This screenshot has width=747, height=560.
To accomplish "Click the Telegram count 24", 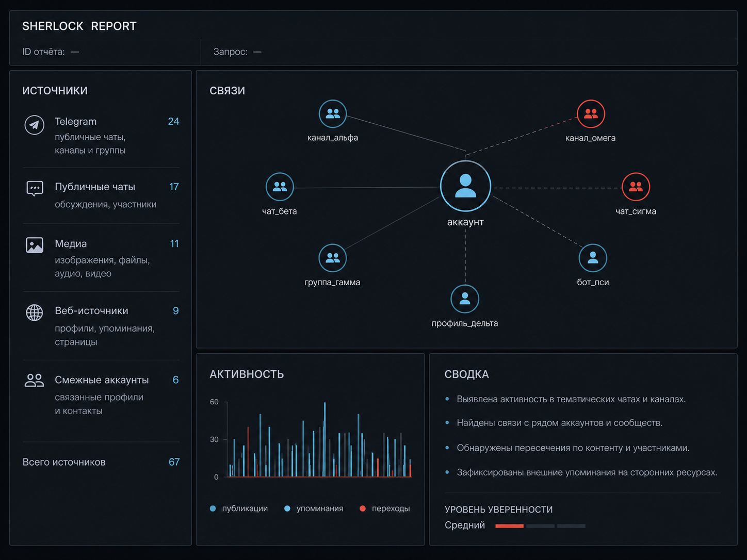I will tap(174, 122).
